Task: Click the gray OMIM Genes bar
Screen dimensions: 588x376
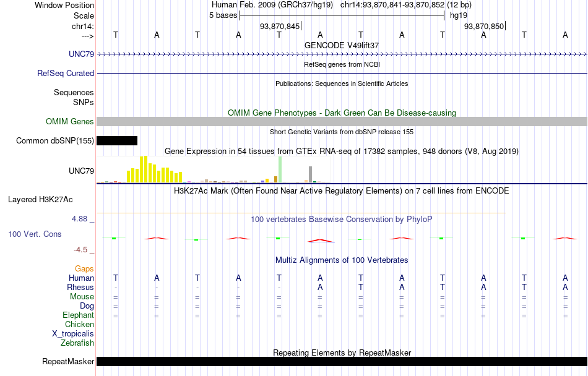Action: pos(342,121)
